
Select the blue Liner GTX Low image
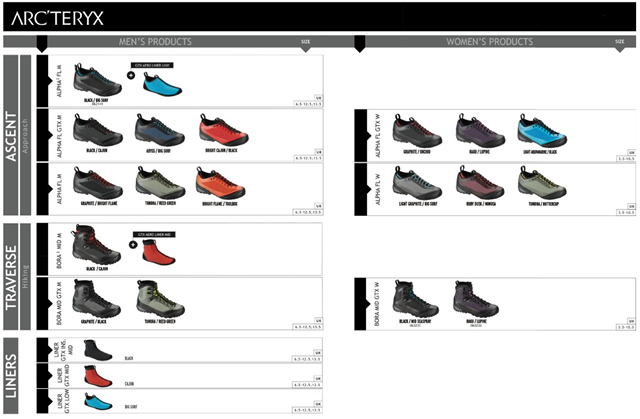coord(98,401)
